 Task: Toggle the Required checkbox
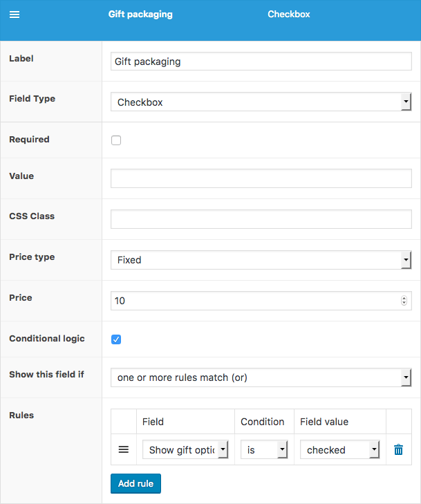[116, 140]
